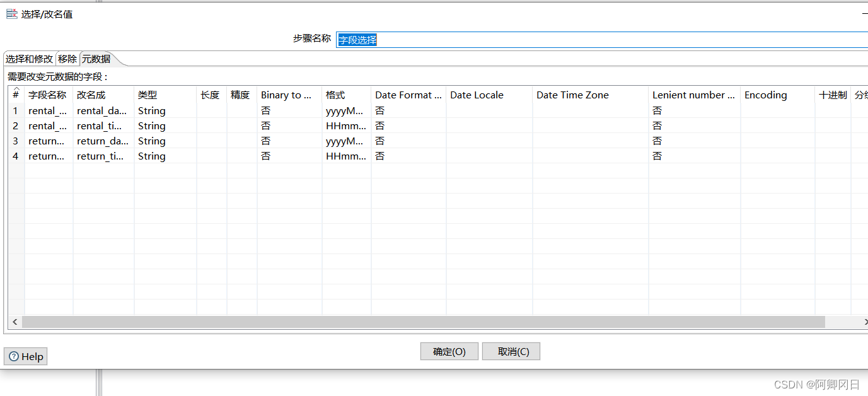
Task: Switch to the 选择和修改 tab
Action: point(29,59)
